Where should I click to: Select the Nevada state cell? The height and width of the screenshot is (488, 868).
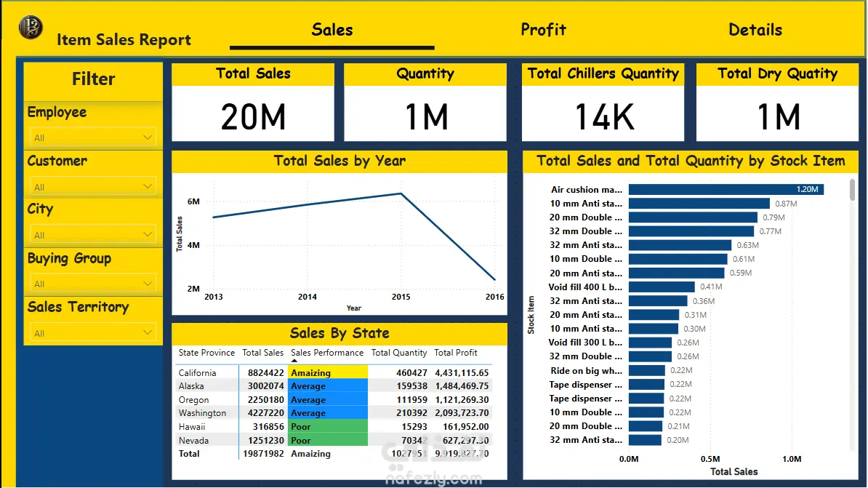point(193,440)
